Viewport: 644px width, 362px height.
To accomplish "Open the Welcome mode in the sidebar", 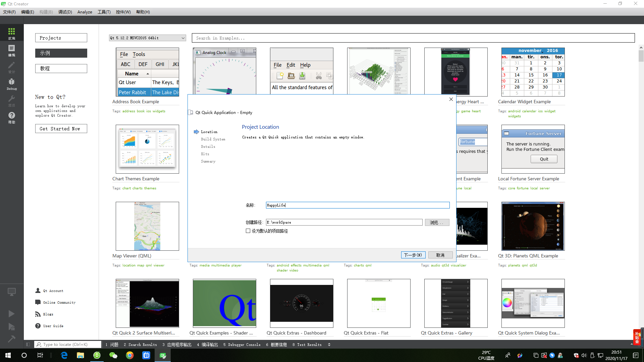I will [12, 33].
